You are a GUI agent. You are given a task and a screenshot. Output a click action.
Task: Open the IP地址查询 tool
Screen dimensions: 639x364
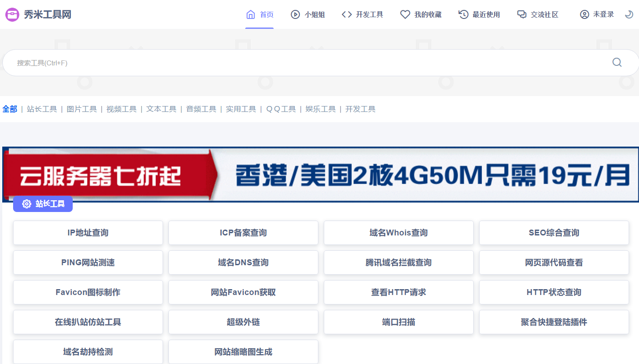point(88,233)
